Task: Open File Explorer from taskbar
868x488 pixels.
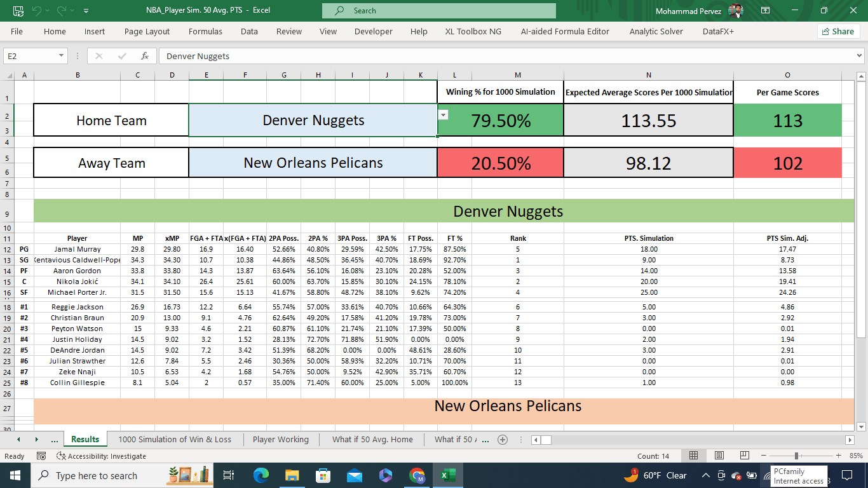Action: click(292, 475)
